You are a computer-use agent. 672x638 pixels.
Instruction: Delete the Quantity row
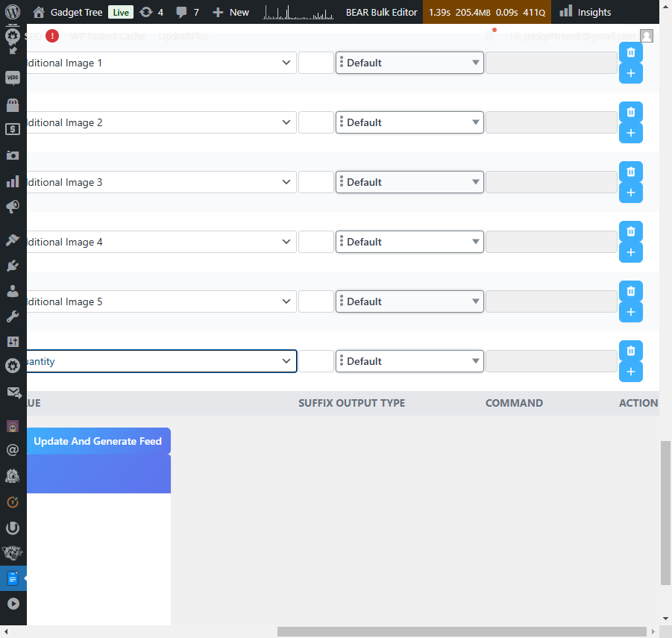(x=631, y=351)
